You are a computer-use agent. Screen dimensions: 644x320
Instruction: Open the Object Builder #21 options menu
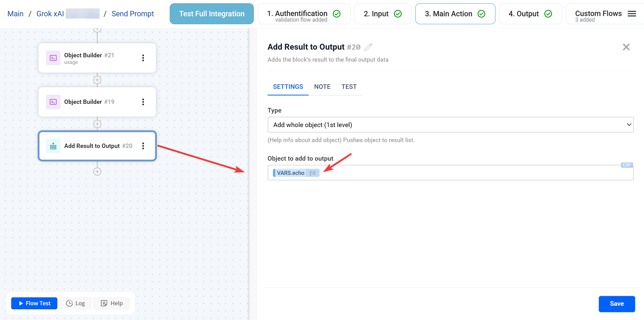143,58
